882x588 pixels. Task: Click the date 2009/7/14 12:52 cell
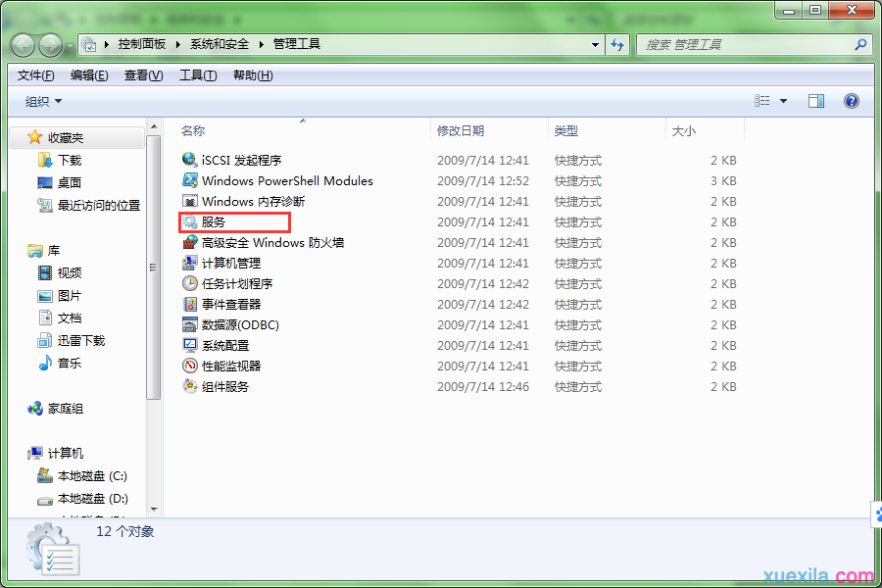482,180
